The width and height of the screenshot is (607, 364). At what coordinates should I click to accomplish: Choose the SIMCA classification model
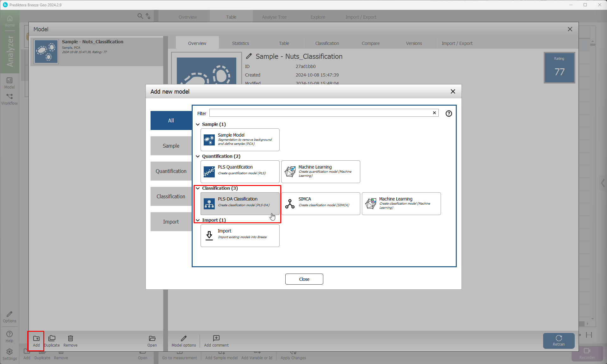(x=320, y=203)
